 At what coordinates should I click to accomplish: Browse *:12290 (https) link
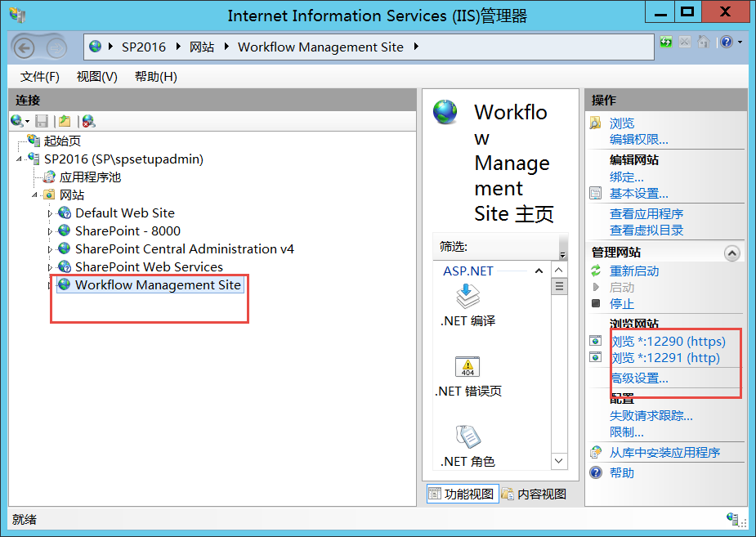point(669,342)
